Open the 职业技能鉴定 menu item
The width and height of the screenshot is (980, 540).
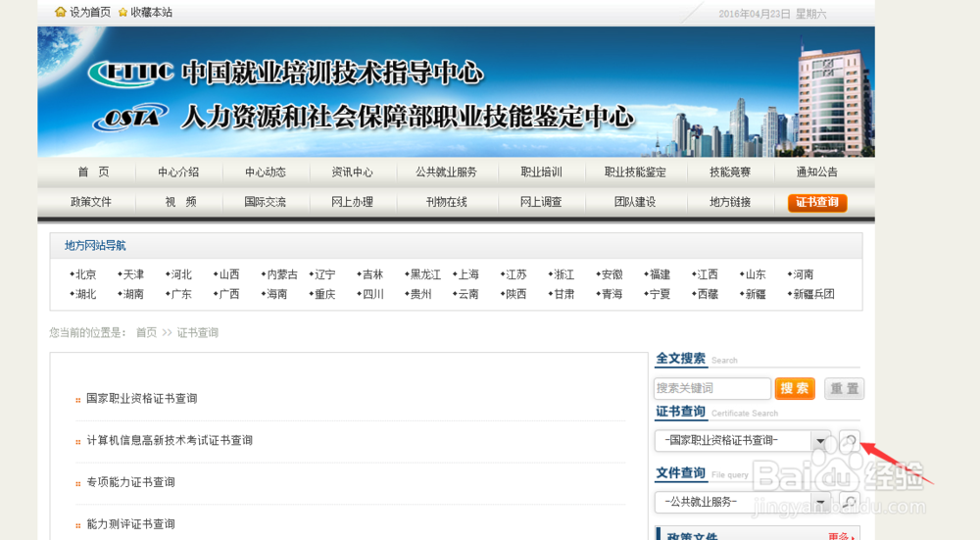635,172
